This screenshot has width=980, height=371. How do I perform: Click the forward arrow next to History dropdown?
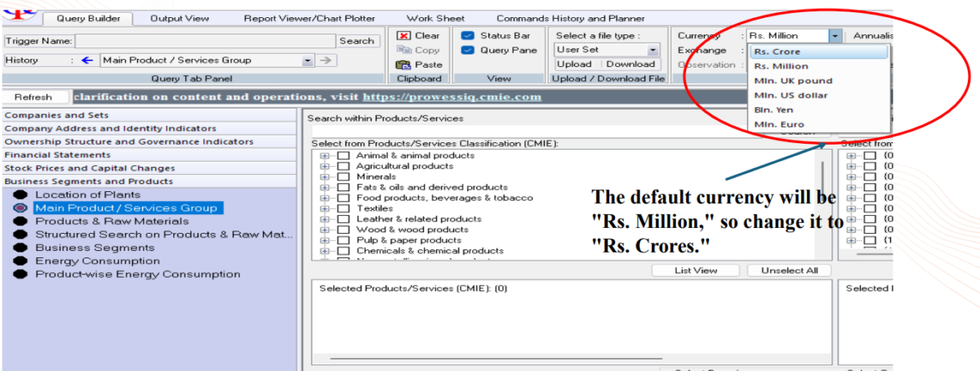coord(326,60)
